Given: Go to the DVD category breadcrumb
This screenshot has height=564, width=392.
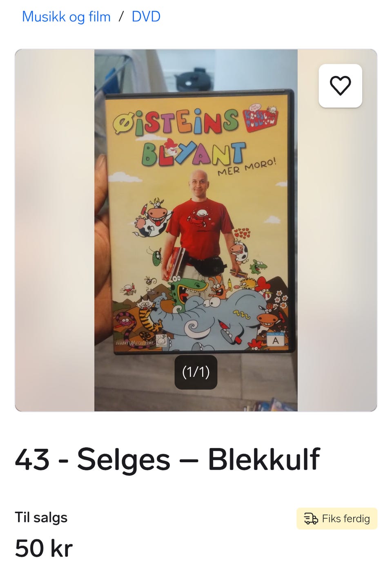Looking at the screenshot, I should click(x=146, y=17).
